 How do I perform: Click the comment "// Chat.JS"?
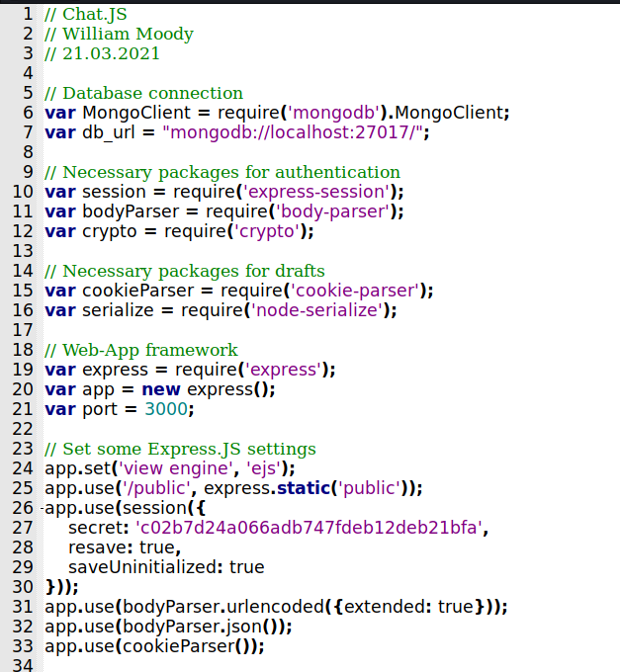(x=86, y=14)
